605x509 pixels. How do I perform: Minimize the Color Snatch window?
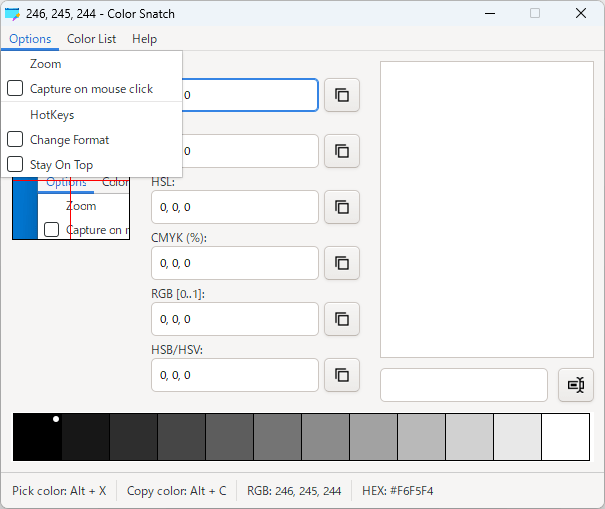point(490,14)
